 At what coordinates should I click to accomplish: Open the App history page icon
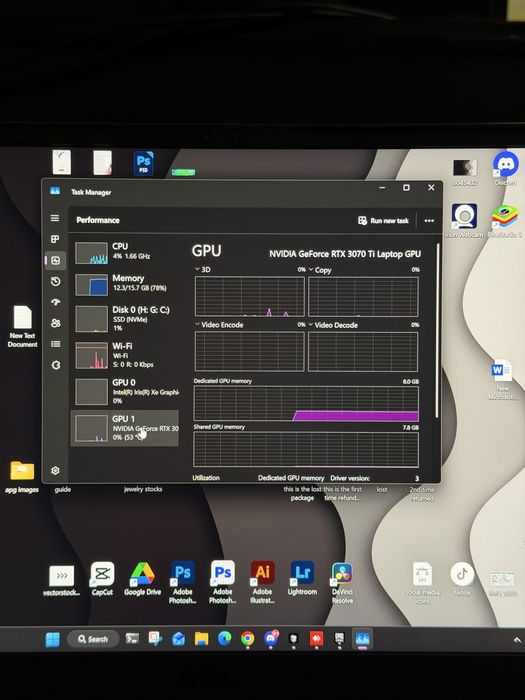[55, 281]
